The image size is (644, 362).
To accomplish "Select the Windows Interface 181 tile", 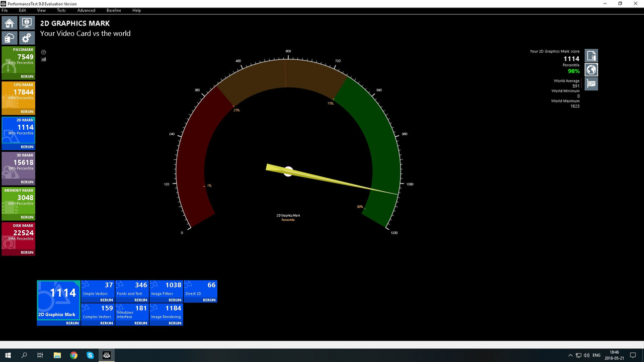I will click(132, 314).
